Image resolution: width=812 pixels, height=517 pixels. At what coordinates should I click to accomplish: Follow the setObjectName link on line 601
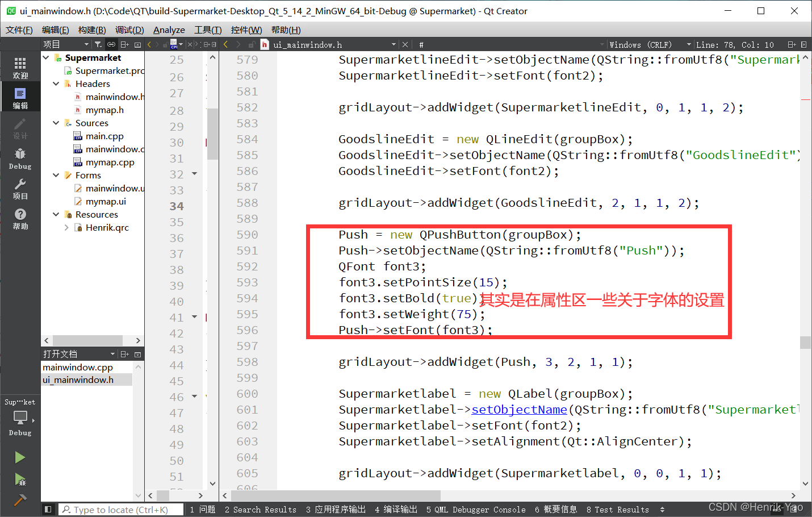pos(519,409)
